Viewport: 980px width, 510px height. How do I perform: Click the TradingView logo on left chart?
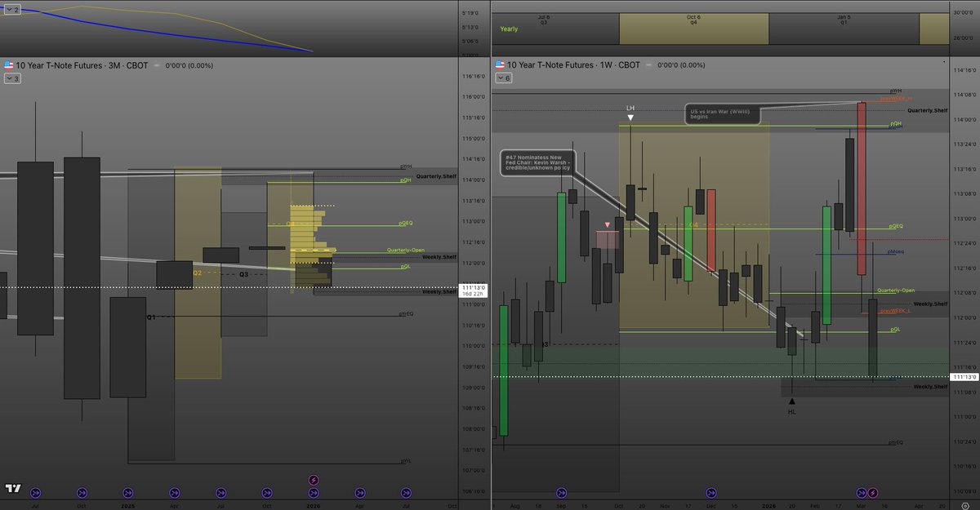(x=12, y=488)
